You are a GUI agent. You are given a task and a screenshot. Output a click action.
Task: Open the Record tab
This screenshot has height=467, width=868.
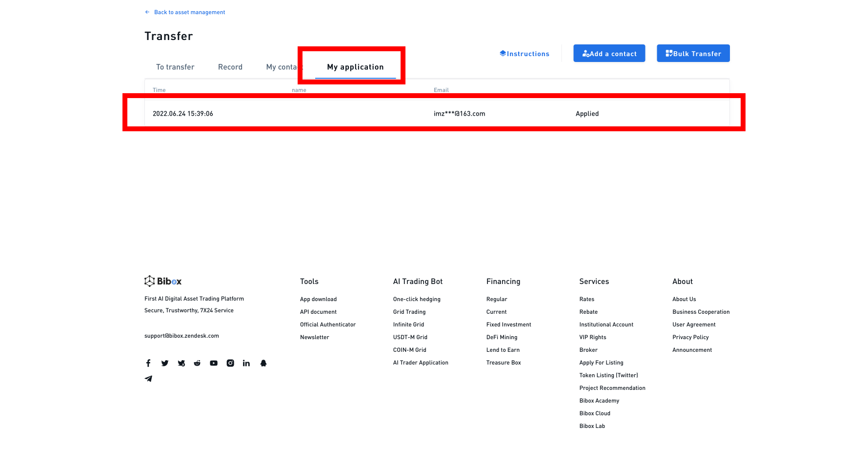click(x=230, y=67)
